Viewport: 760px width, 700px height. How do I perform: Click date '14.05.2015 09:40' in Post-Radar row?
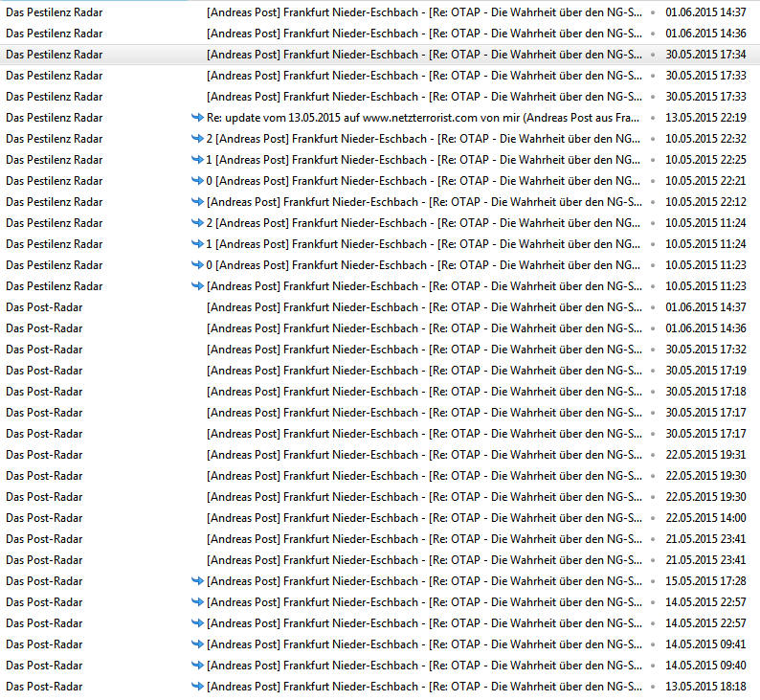(x=705, y=666)
